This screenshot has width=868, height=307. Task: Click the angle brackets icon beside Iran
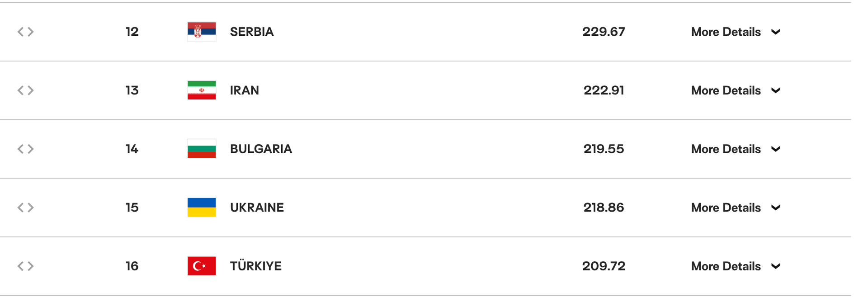(x=26, y=90)
